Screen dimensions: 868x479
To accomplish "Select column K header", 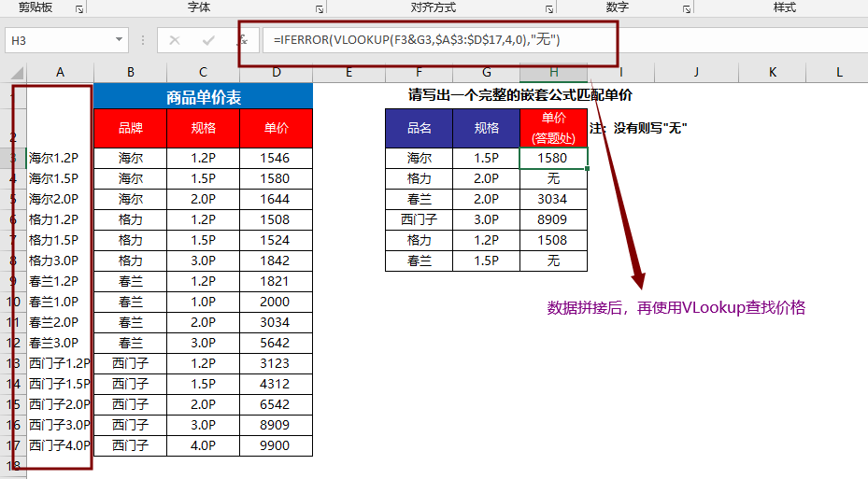I will click(772, 73).
